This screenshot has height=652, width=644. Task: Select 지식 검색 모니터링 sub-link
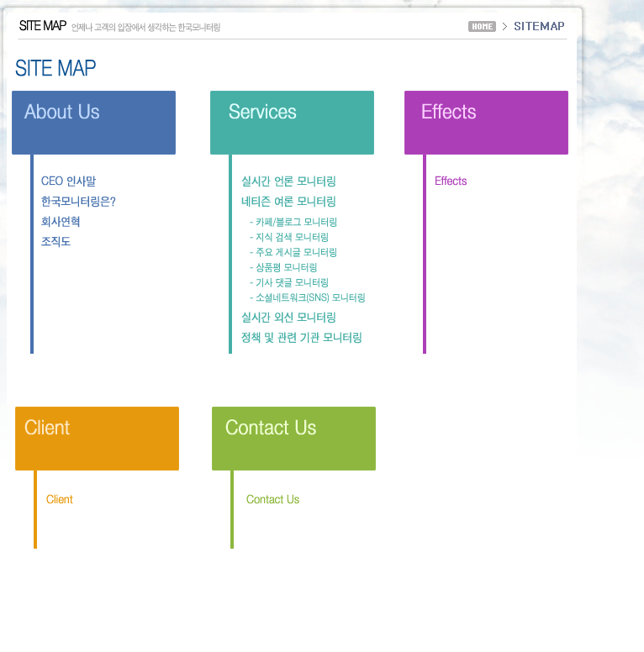click(x=289, y=237)
